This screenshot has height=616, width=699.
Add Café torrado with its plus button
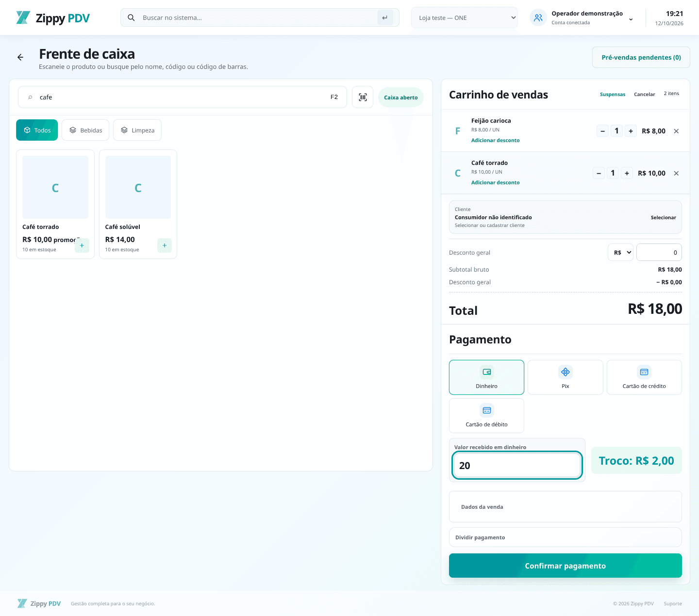click(x=82, y=245)
